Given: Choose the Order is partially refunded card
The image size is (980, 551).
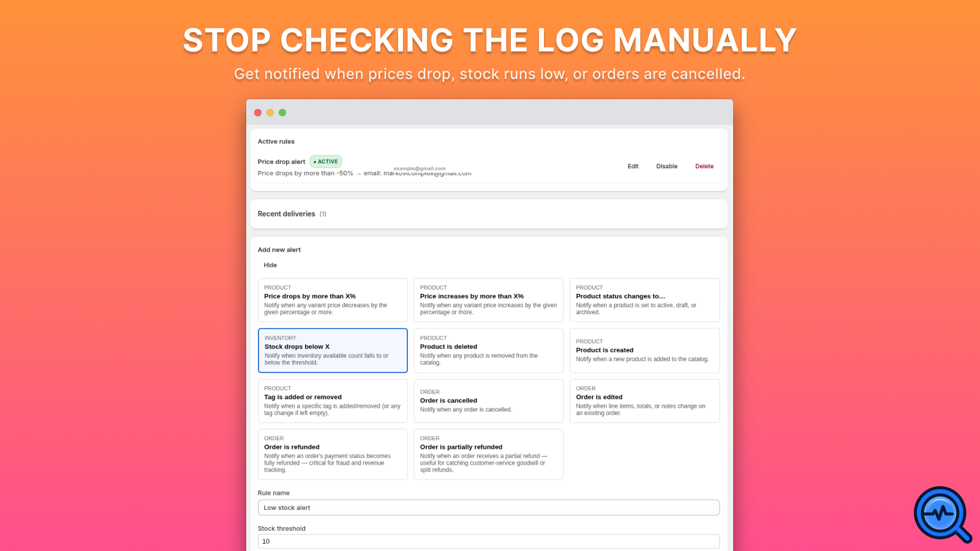Looking at the screenshot, I should point(489,454).
